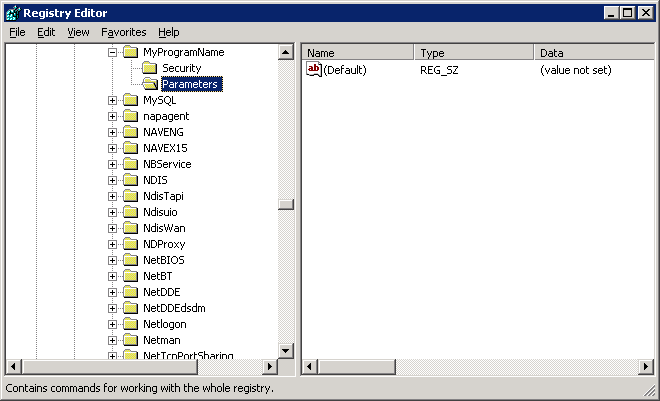Viewport: 660px width, 401px height.
Task: Click the Registry Editor title bar icon
Action: (12, 12)
